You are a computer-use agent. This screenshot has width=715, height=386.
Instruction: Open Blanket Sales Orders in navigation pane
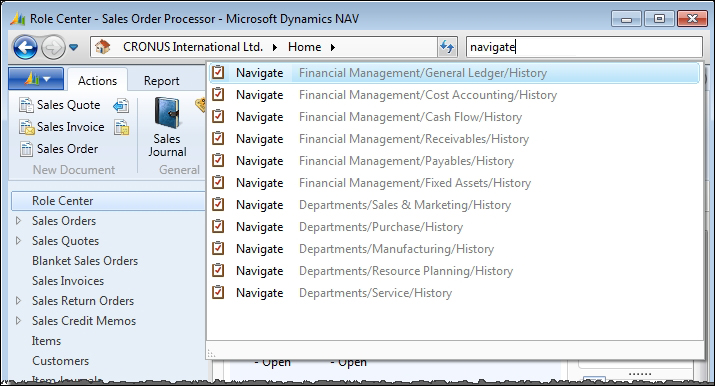85,261
